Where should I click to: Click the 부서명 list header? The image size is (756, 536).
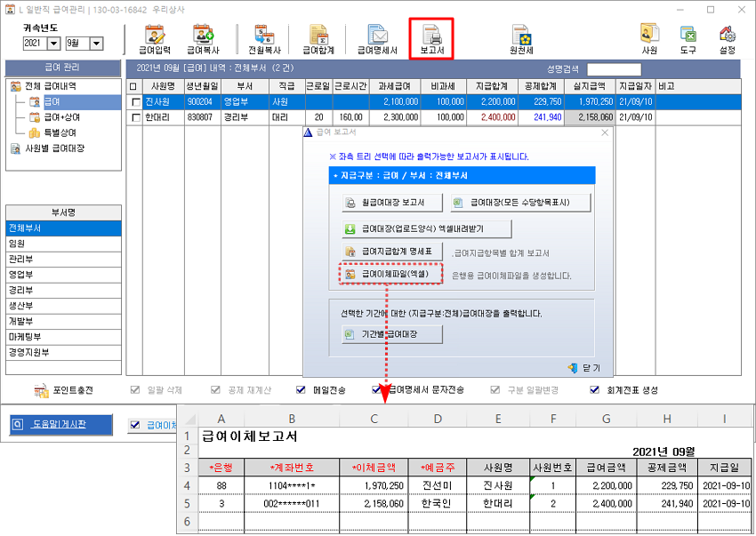tap(63, 212)
